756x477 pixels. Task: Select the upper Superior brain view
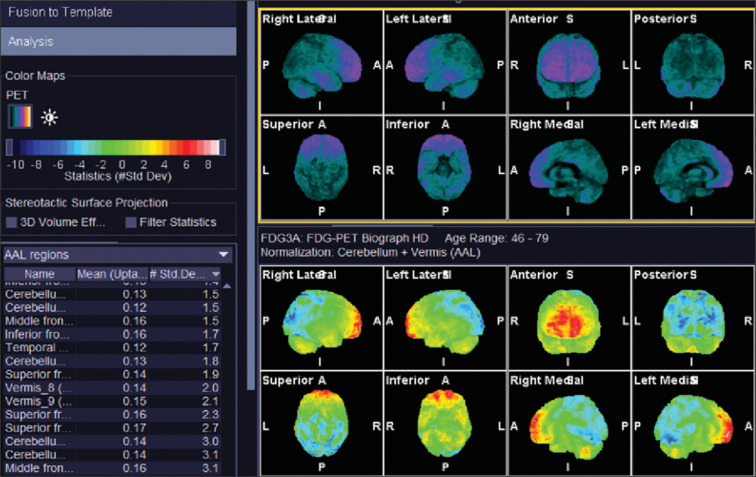point(320,170)
